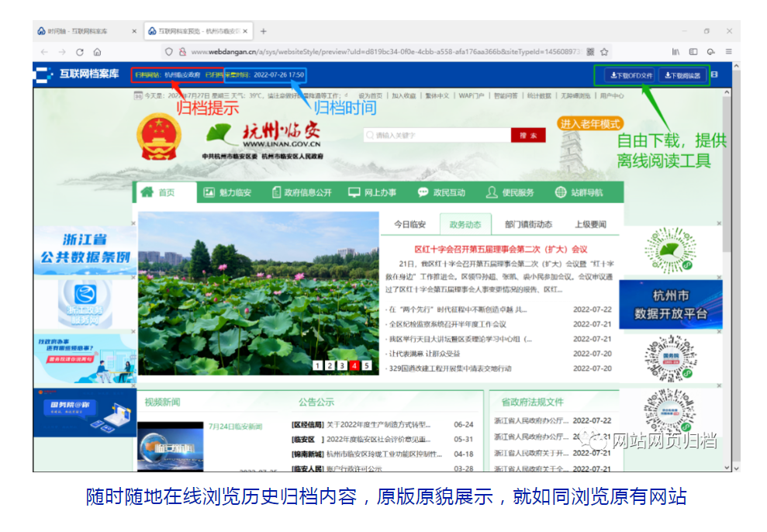The height and width of the screenshot is (532, 767).
Task: Switch to the 部门镇街动态 tab
Action: [x=528, y=224]
